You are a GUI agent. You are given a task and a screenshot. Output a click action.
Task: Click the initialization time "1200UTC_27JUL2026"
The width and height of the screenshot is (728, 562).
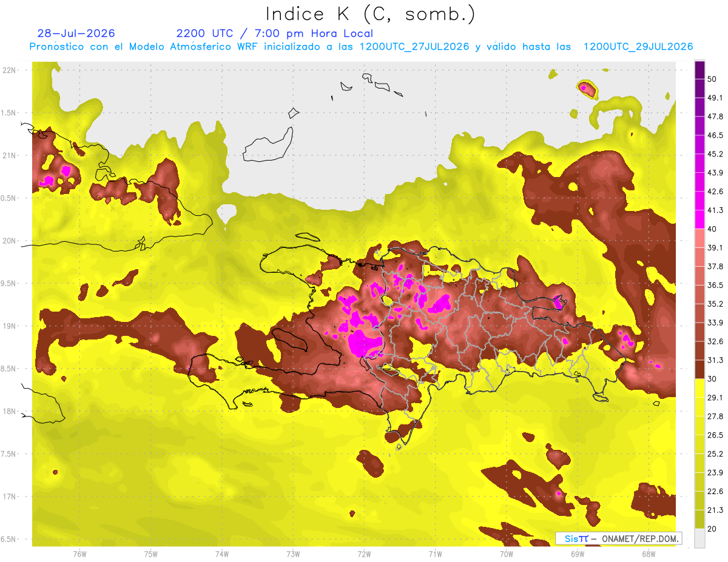pos(414,47)
